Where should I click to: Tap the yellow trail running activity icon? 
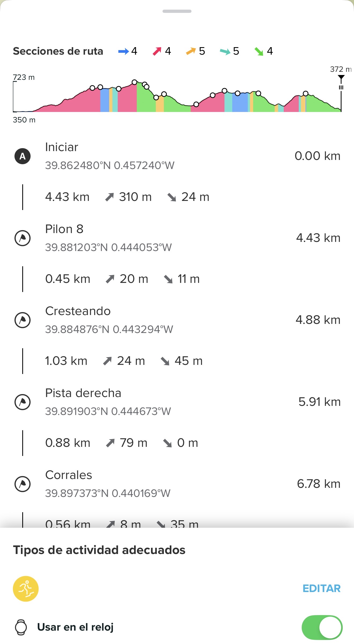(26, 589)
